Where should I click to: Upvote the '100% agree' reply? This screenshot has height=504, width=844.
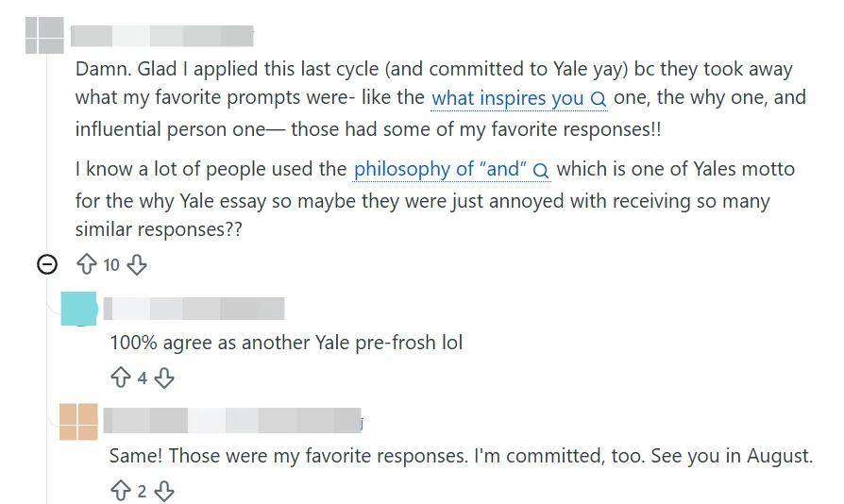(121, 378)
